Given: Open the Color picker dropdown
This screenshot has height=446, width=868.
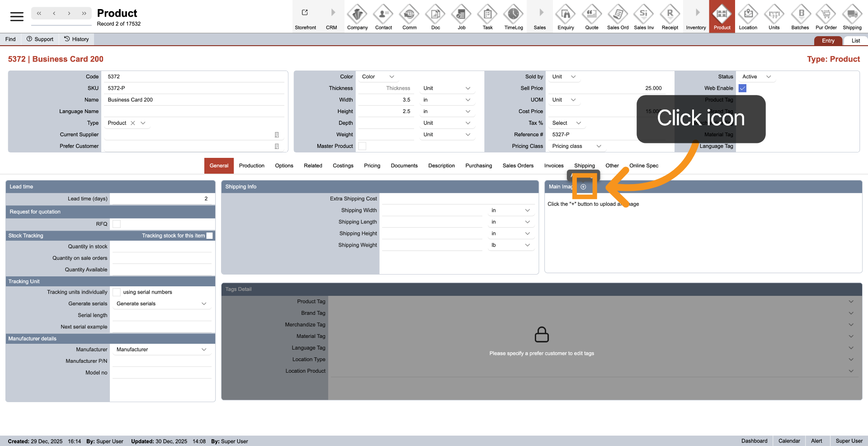Looking at the screenshot, I should click(378, 77).
